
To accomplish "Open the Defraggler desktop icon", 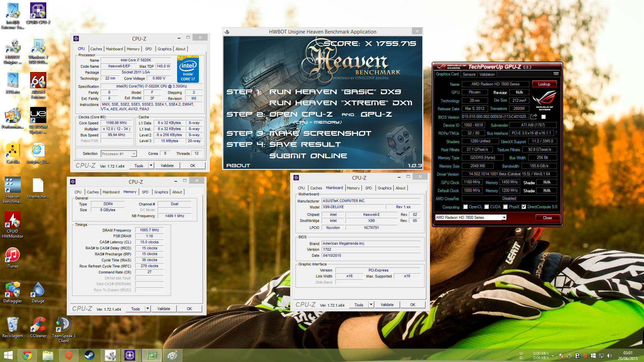I will [13, 292].
